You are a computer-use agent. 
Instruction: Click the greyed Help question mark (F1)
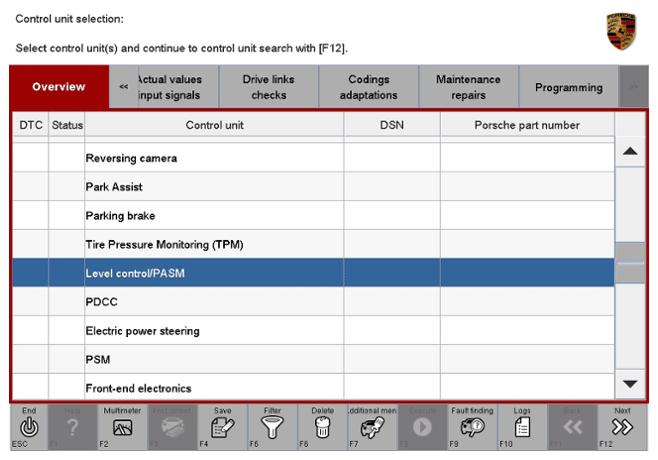73,427
